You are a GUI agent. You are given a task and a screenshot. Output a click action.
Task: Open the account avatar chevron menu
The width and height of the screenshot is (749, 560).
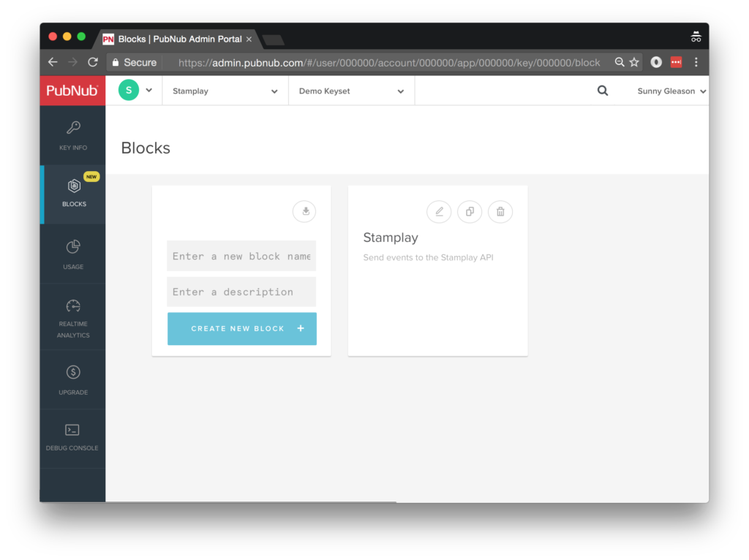pos(150,91)
